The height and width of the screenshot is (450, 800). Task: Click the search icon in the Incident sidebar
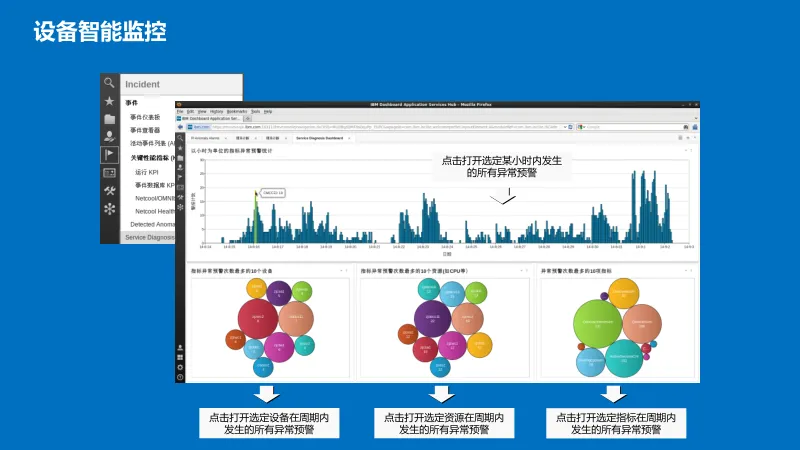[109, 83]
